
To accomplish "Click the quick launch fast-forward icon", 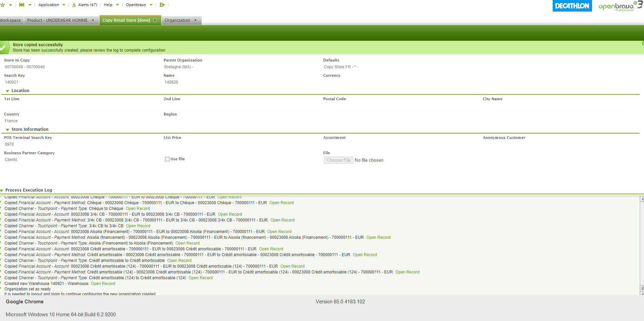I will coord(22,5).
